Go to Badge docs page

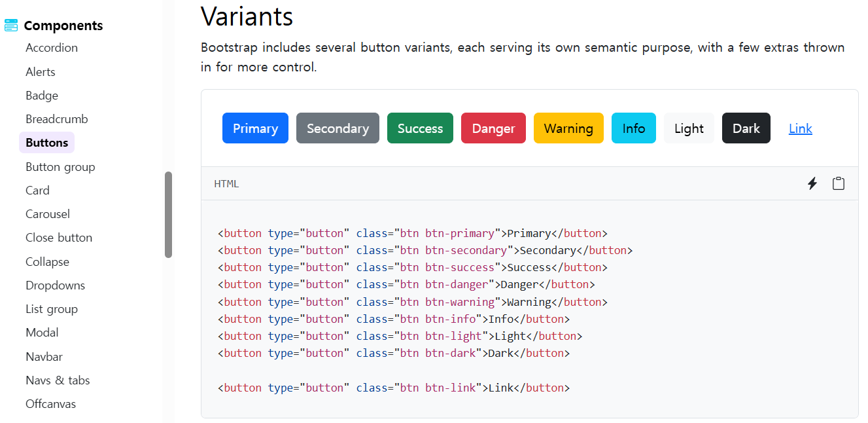point(42,96)
